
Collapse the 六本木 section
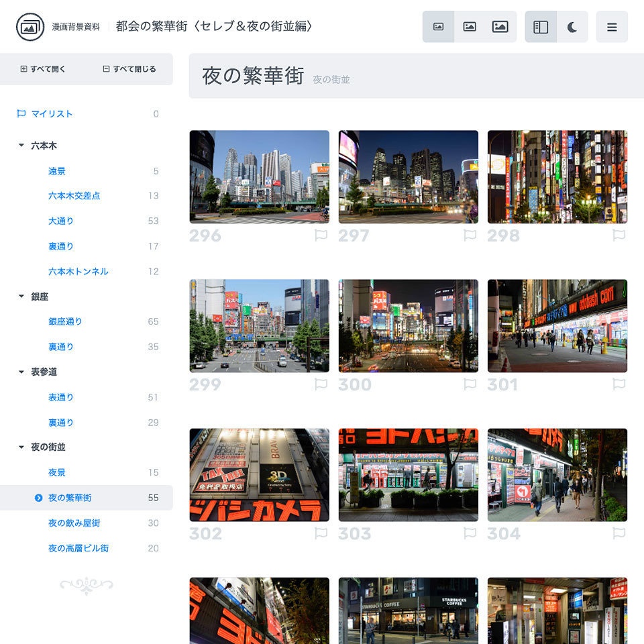click(x=21, y=145)
